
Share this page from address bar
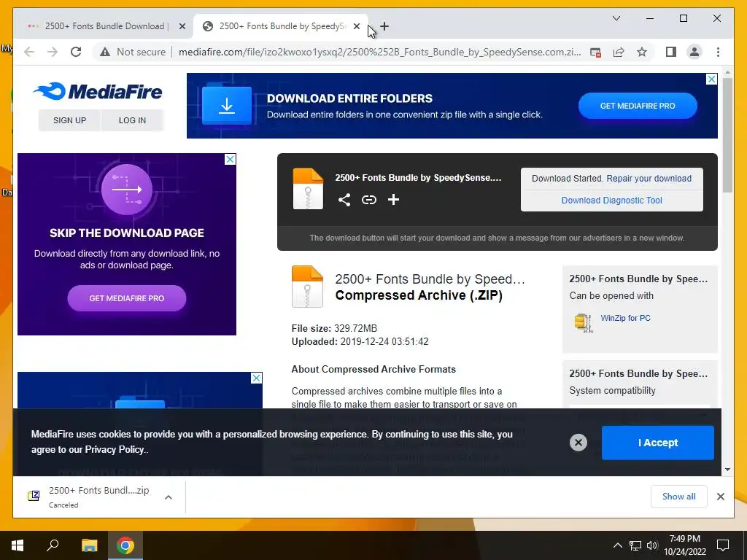619,52
